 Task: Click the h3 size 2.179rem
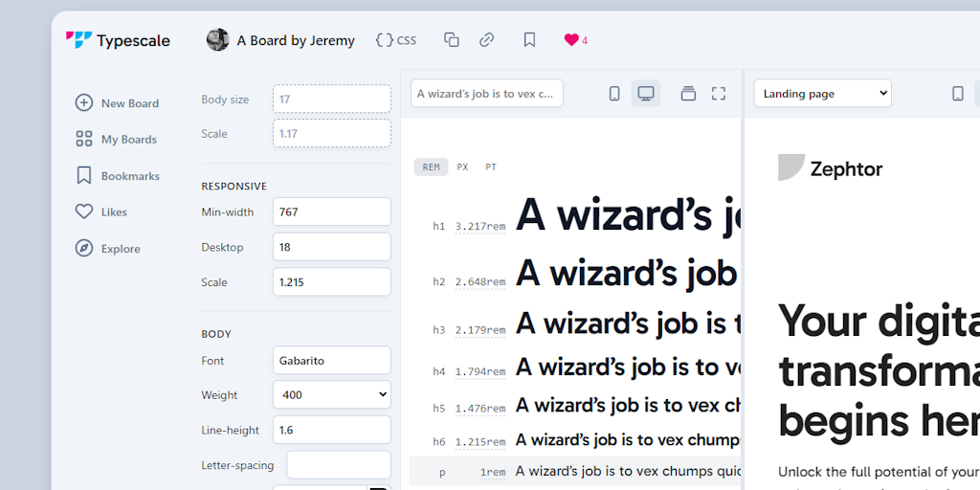[x=480, y=330]
